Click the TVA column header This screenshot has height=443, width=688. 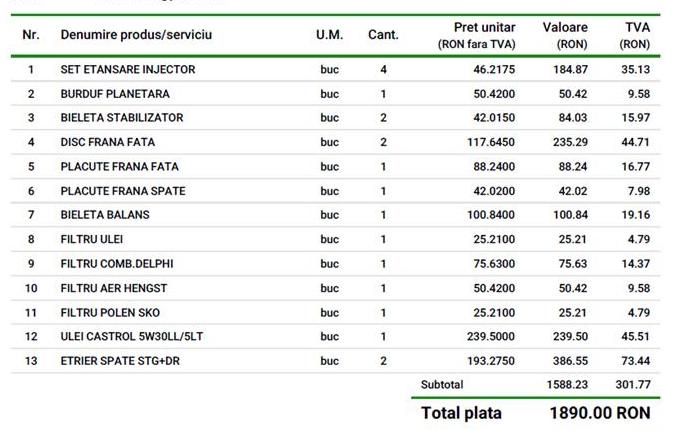coord(636,28)
